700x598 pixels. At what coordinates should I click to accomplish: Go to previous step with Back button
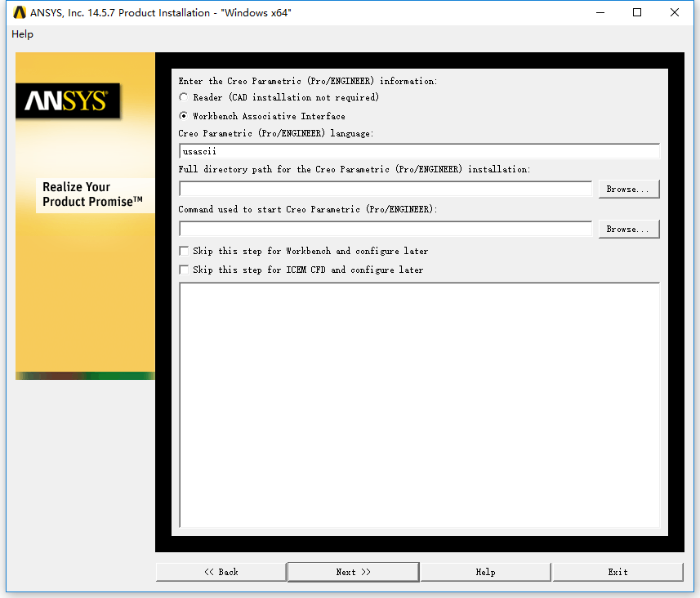click(x=221, y=572)
